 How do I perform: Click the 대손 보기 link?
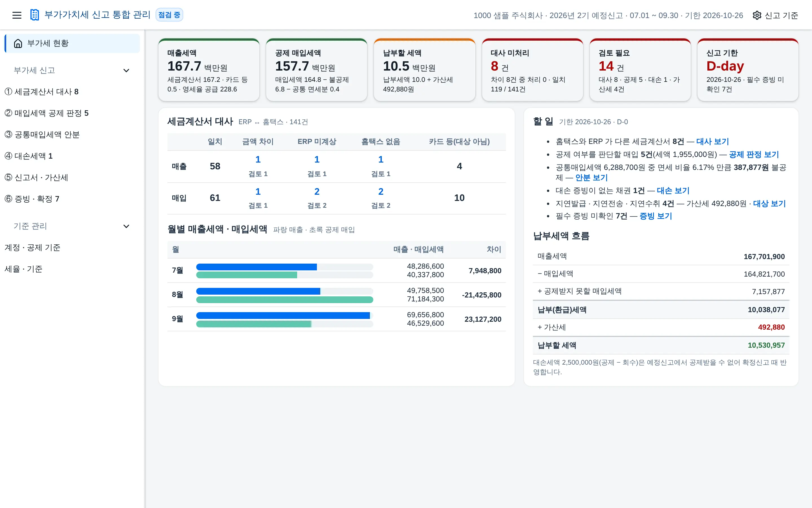coord(673,191)
